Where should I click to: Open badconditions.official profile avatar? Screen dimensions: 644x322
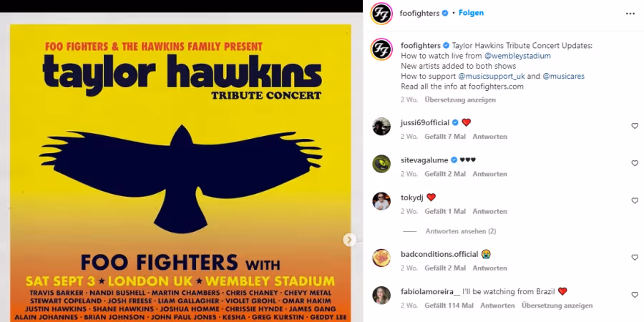[x=381, y=258]
